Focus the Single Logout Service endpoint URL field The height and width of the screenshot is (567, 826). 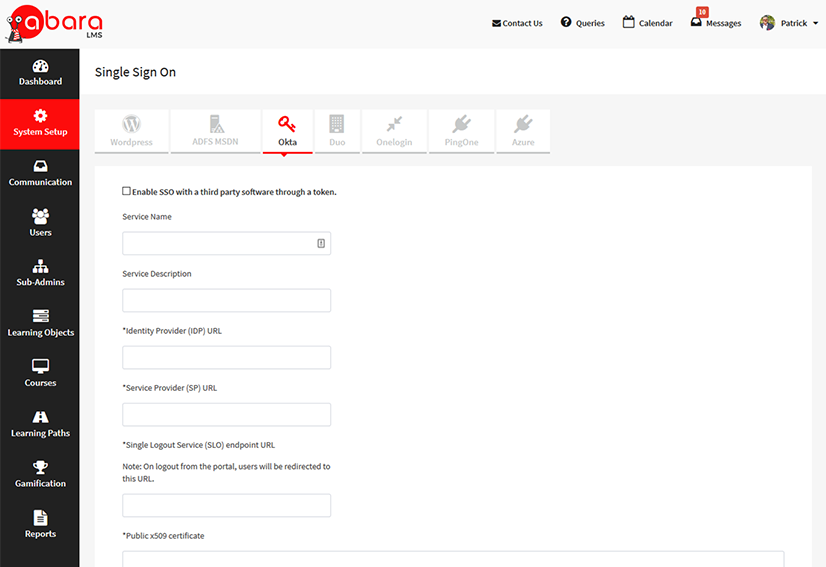[227, 505]
